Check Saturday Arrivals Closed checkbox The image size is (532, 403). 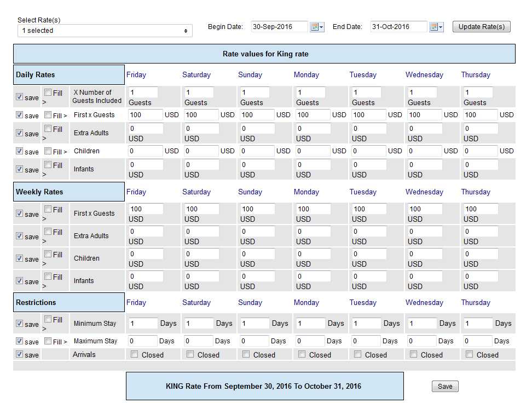[190, 354]
